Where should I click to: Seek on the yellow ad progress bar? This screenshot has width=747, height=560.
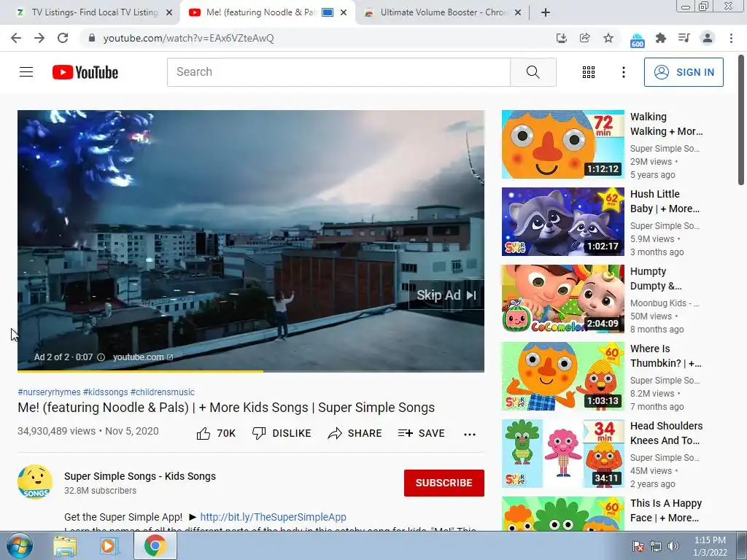tap(251, 371)
